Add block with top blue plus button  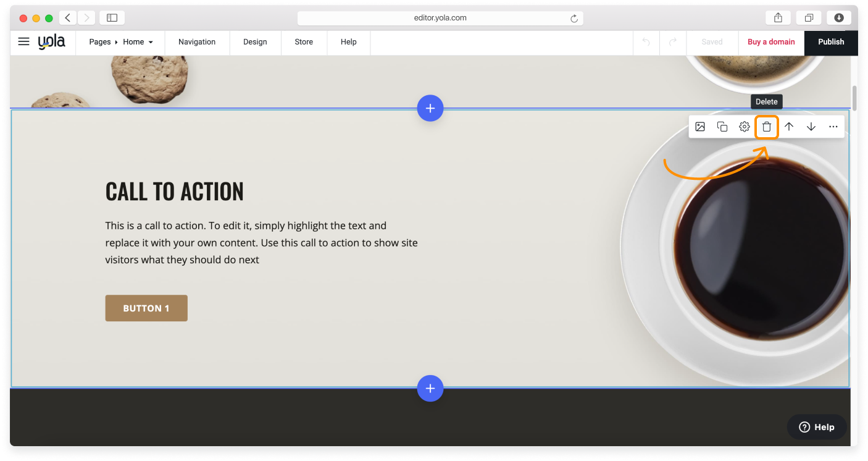(x=430, y=108)
